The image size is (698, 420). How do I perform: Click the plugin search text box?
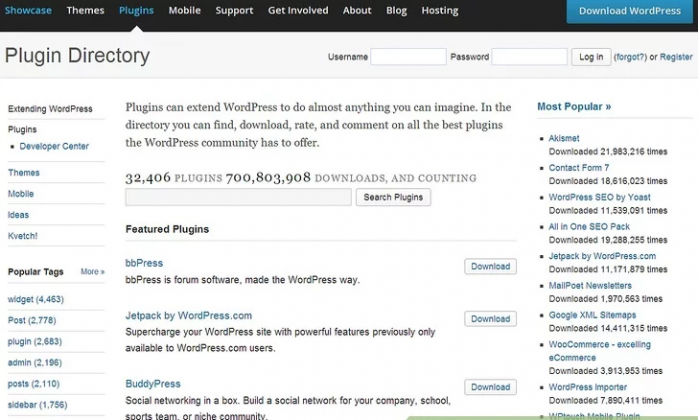[238, 197]
